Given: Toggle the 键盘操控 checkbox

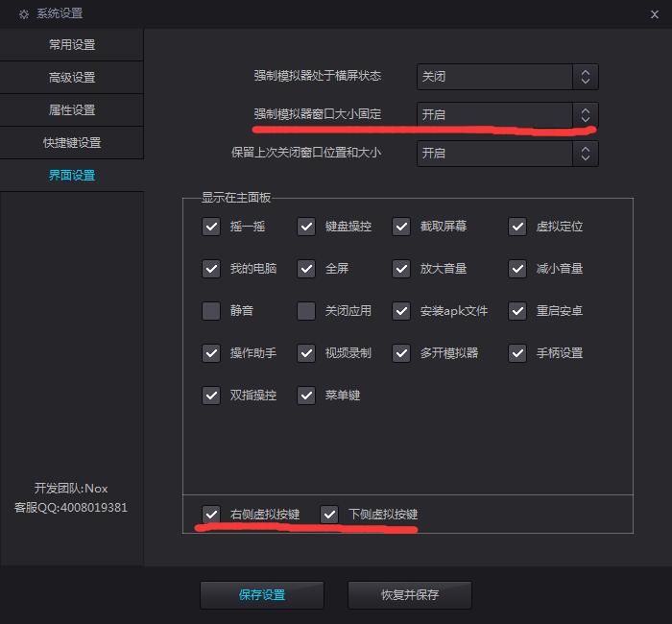Looking at the screenshot, I should pyautogui.click(x=306, y=227).
